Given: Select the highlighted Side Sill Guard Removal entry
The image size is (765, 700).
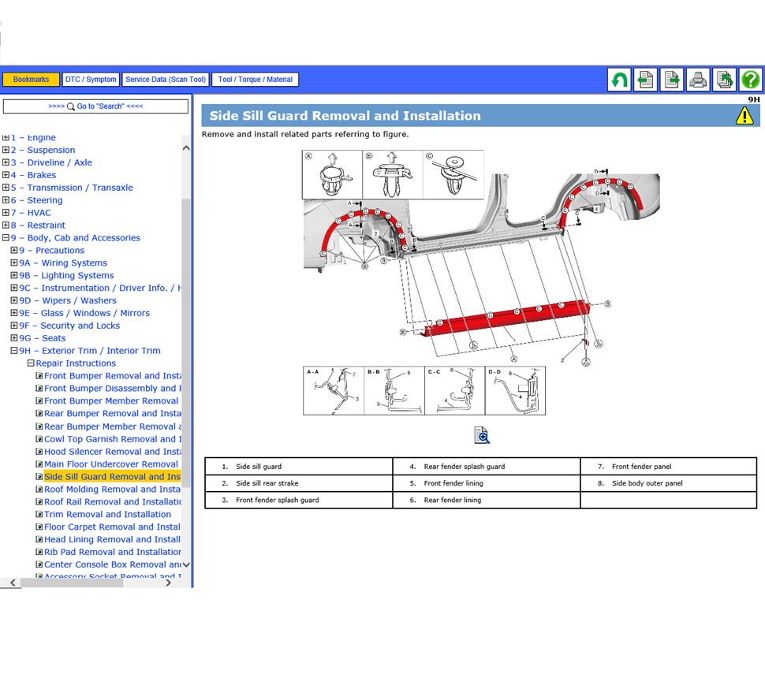Looking at the screenshot, I should pos(112,477).
